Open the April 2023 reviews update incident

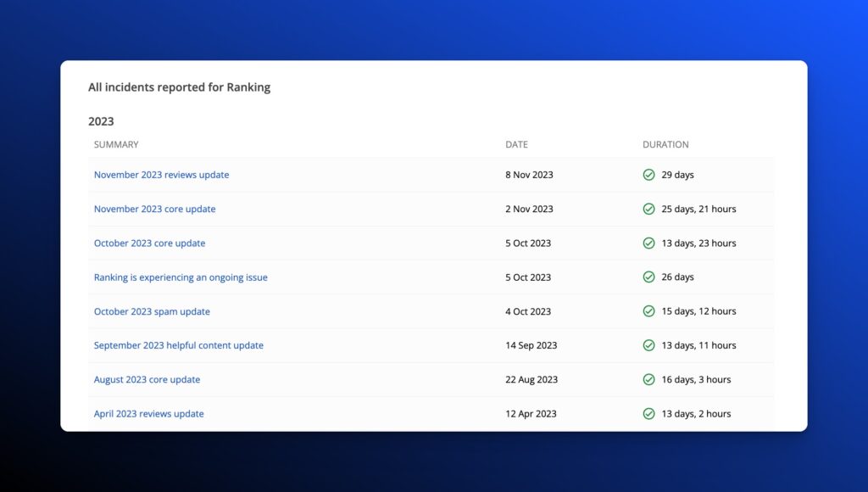tap(148, 413)
